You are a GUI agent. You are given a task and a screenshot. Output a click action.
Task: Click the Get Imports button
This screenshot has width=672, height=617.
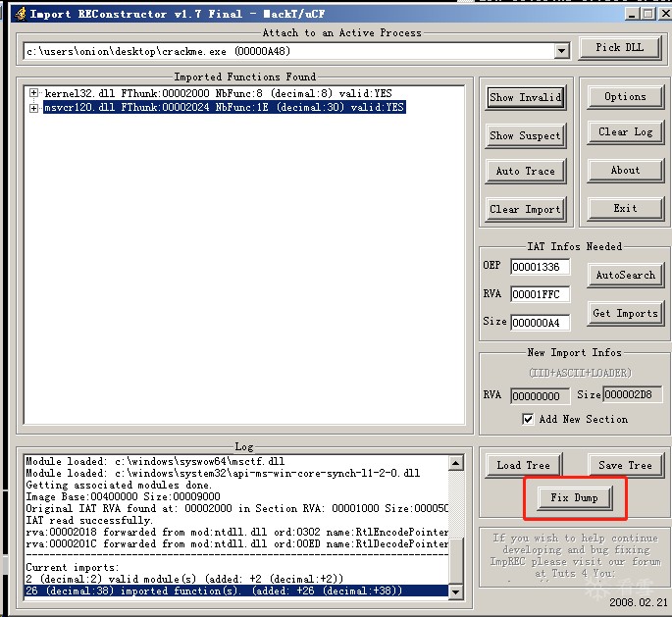(x=625, y=314)
